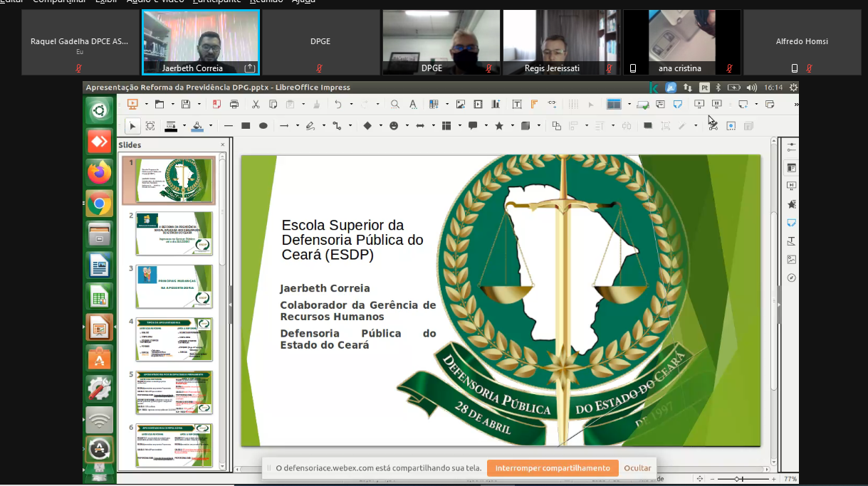This screenshot has width=868, height=486.
Task: Select the Rectangle shape tool
Action: coord(246,126)
